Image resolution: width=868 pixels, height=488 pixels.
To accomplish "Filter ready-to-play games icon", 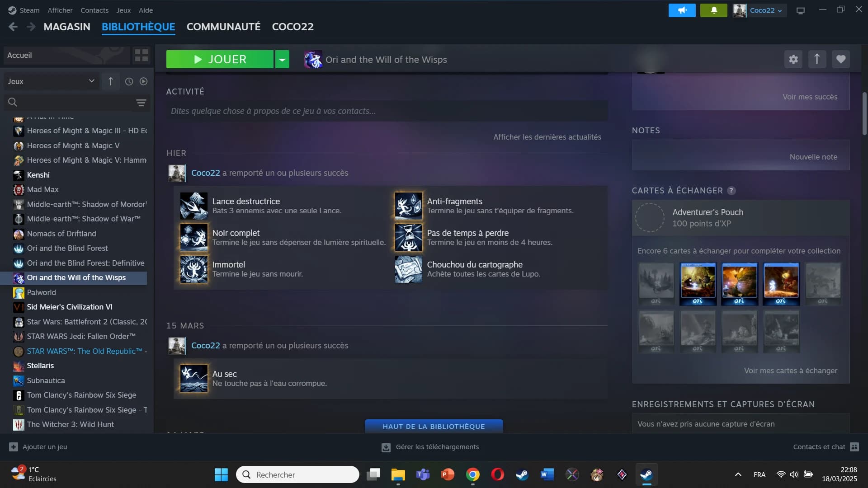I will tap(143, 81).
